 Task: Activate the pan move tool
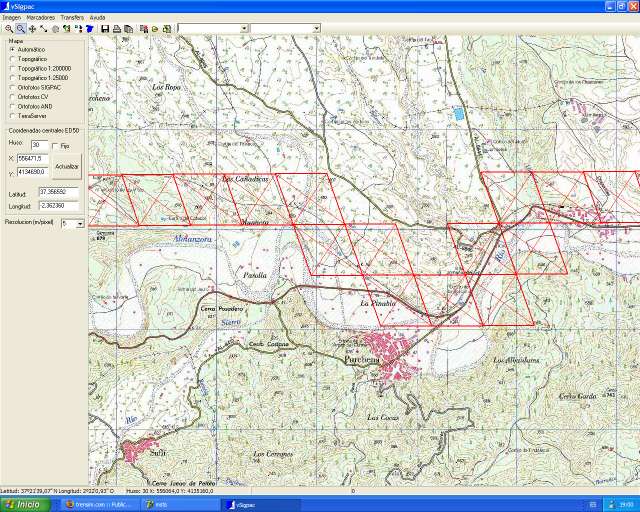[32, 29]
